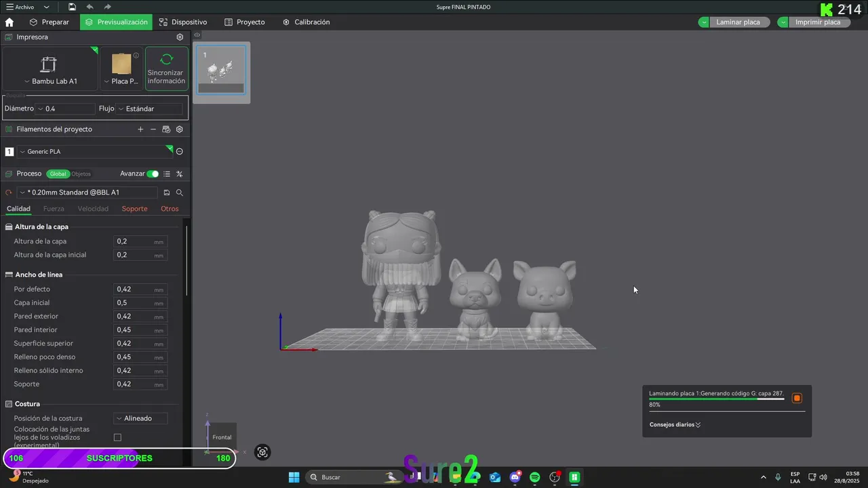Add a filament with plus icon
The width and height of the screenshot is (868, 488).
(x=140, y=129)
